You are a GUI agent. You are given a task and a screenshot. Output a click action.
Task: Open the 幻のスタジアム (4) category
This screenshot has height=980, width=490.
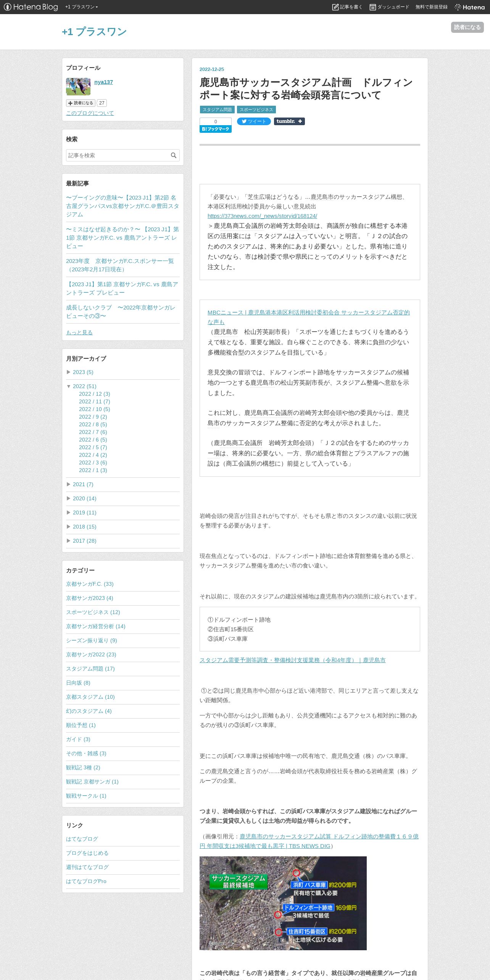89,711
